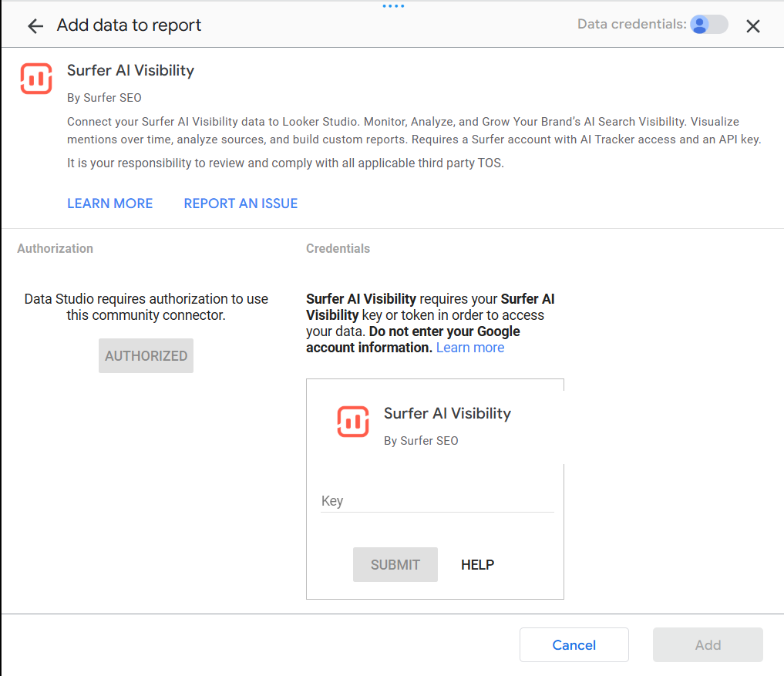Toggle the Data credentials switch
This screenshot has width=784, height=676.
click(709, 25)
